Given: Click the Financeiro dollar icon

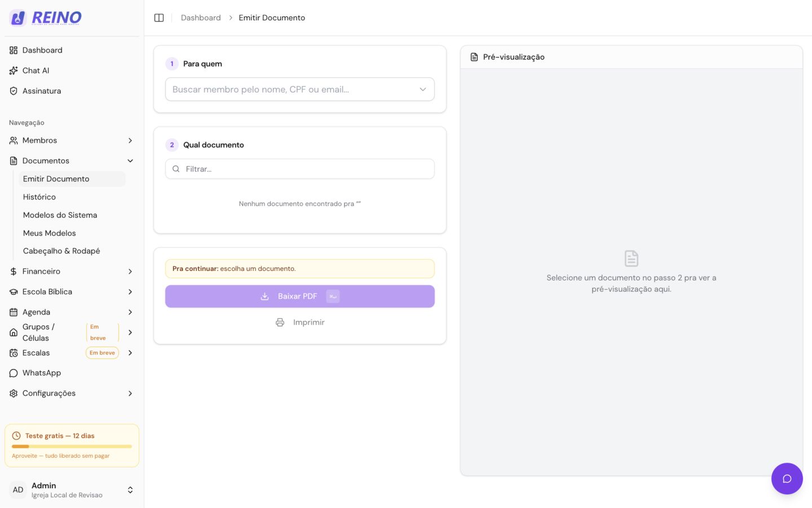Looking at the screenshot, I should click(x=14, y=271).
